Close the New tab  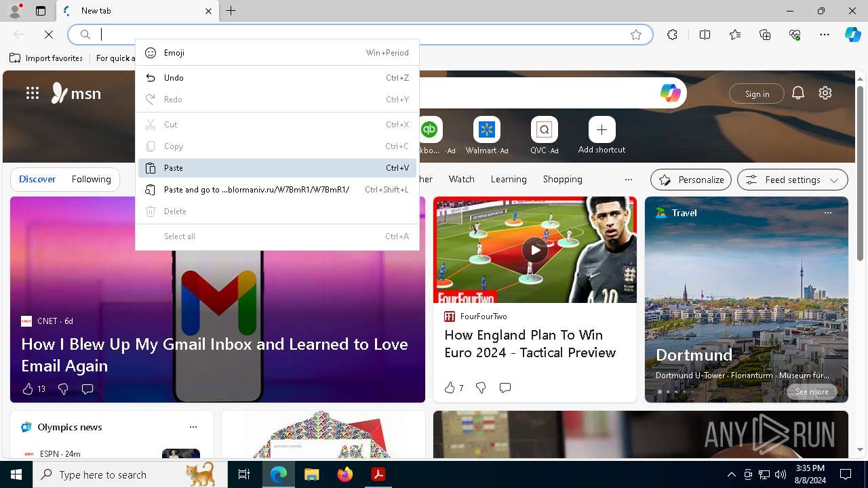[x=208, y=11]
